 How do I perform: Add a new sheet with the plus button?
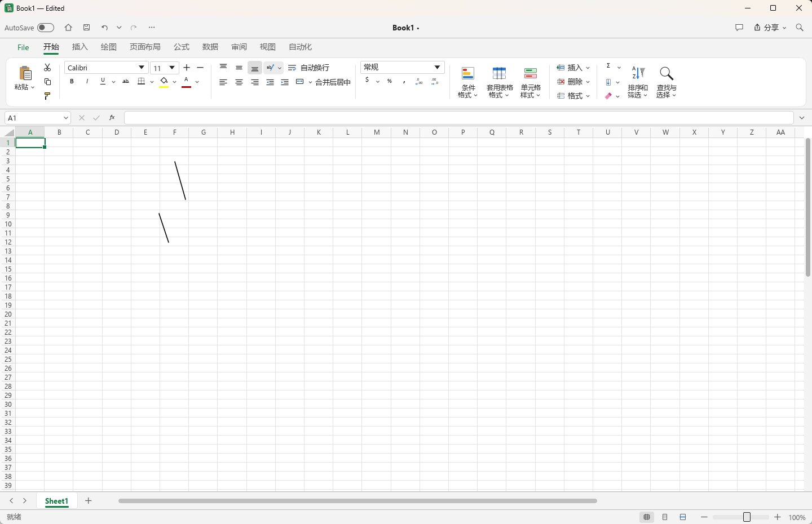(x=89, y=501)
